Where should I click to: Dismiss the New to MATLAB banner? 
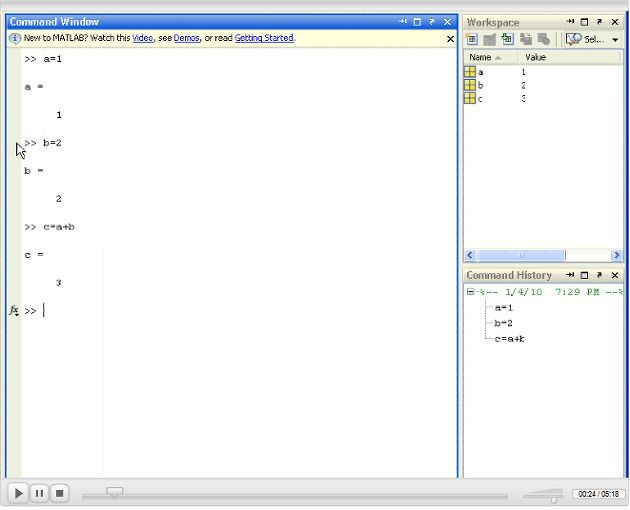(450, 39)
